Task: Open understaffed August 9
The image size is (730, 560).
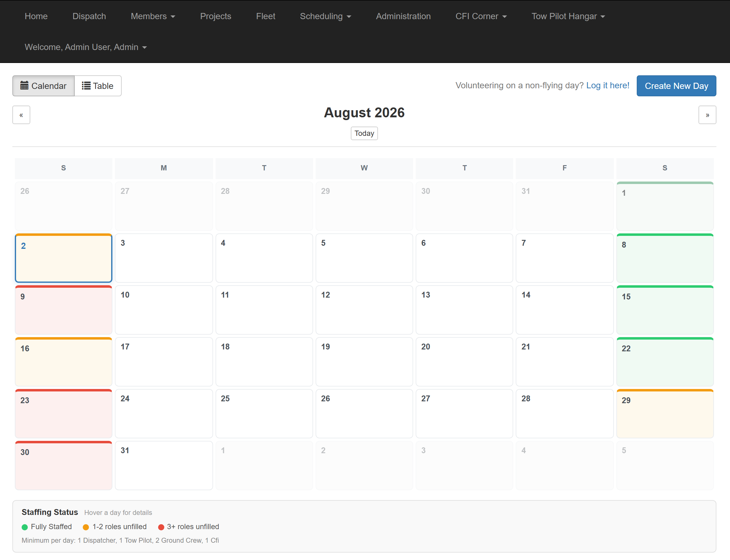Action: [x=63, y=310]
